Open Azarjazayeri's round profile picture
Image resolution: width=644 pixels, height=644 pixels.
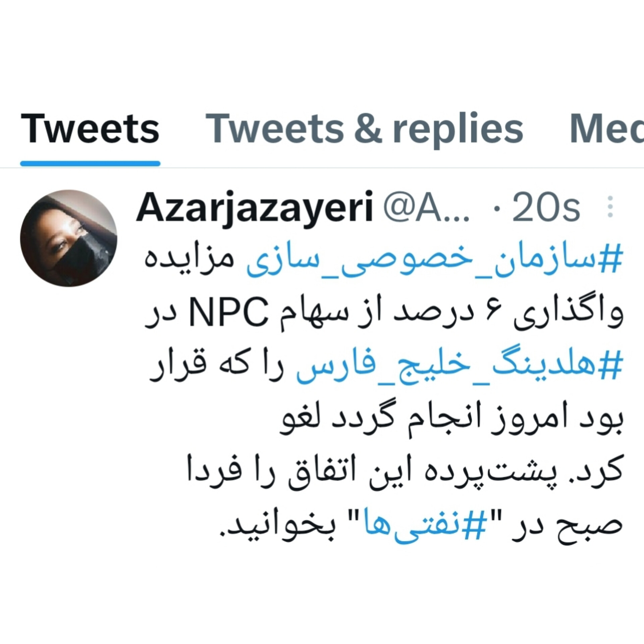tap(69, 238)
